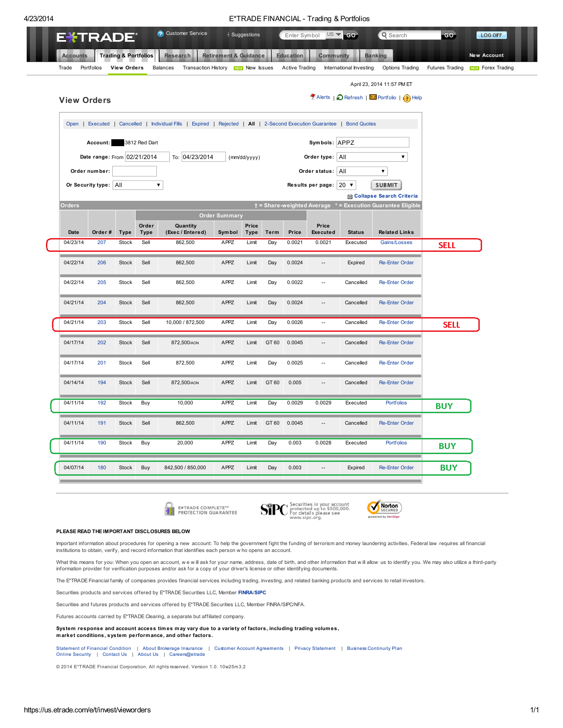Click the Help question mark icon
Image resolution: width=563 pixels, height=728 pixels.
coord(407,98)
